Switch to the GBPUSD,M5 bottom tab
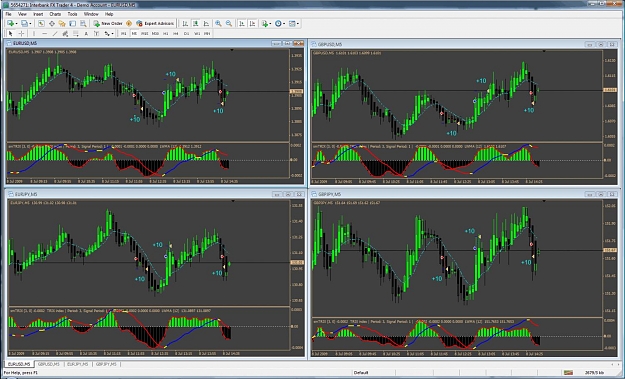The height and width of the screenshot is (379, 625). [x=49, y=364]
